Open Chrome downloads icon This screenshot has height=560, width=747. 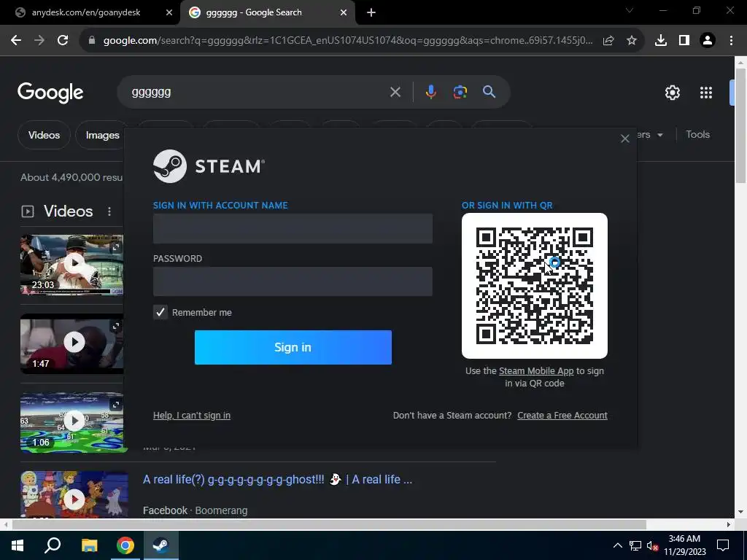(661, 41)
